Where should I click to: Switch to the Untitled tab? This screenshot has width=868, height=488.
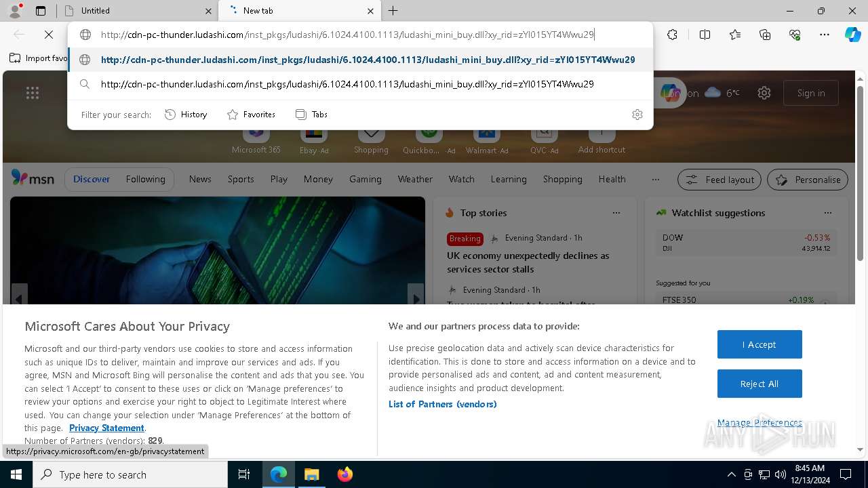(136, 11)
